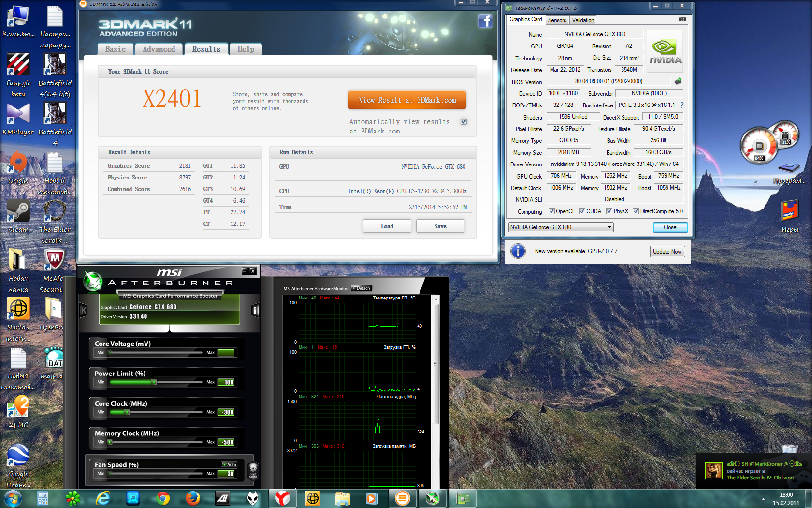The image size is (812, 508).
Task: Click the NVIDIA logo in GPU-Z
Action: (665, 52)
